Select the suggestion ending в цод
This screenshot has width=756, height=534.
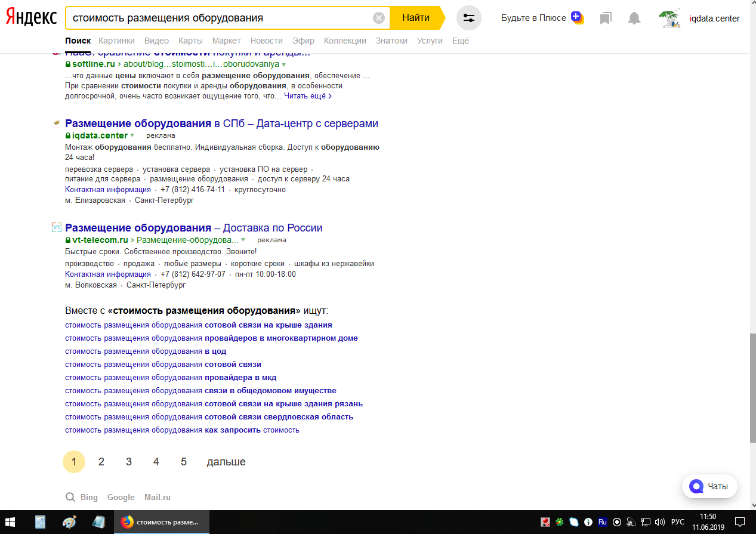point(146,351)
